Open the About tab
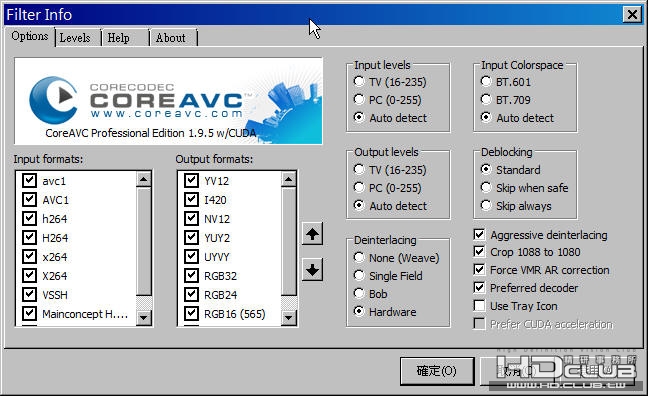Screen dimensions: 648x396 click(x=171, y=38)
